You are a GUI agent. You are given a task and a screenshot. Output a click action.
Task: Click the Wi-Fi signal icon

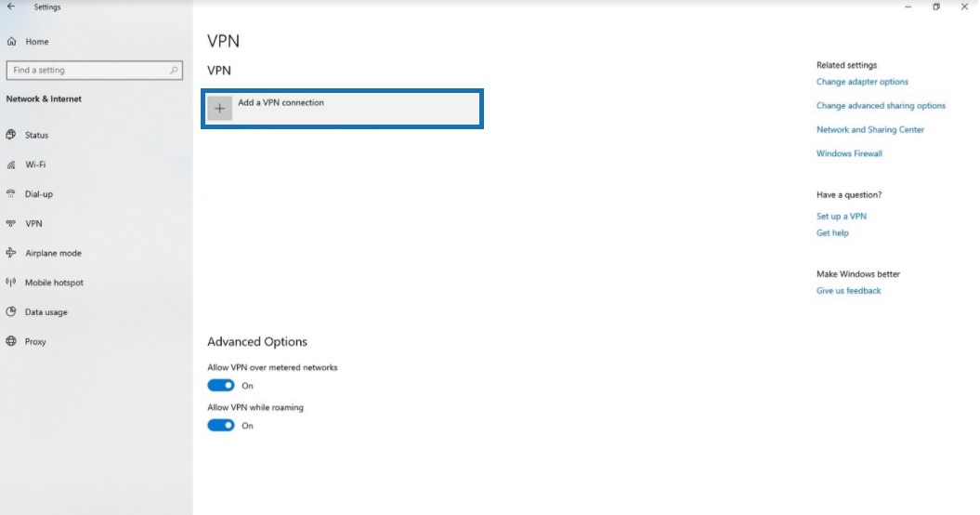[x=11, y=165]
